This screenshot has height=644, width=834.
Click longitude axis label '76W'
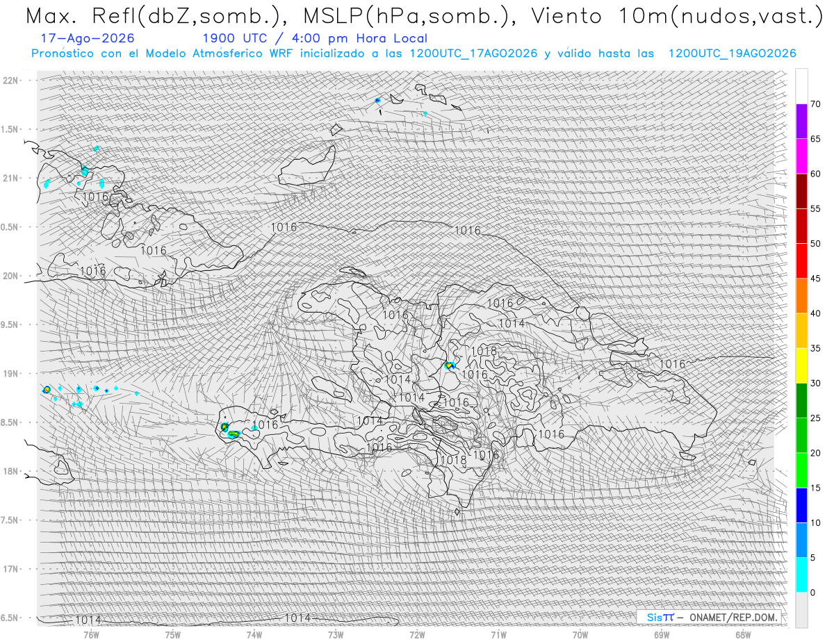coord(91,634)
